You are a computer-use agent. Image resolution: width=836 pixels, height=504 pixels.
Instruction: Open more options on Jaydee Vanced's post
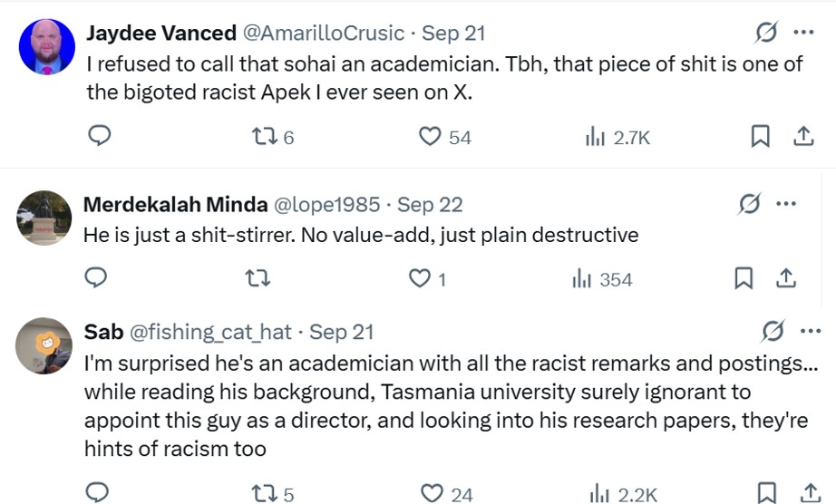point(803,33)
